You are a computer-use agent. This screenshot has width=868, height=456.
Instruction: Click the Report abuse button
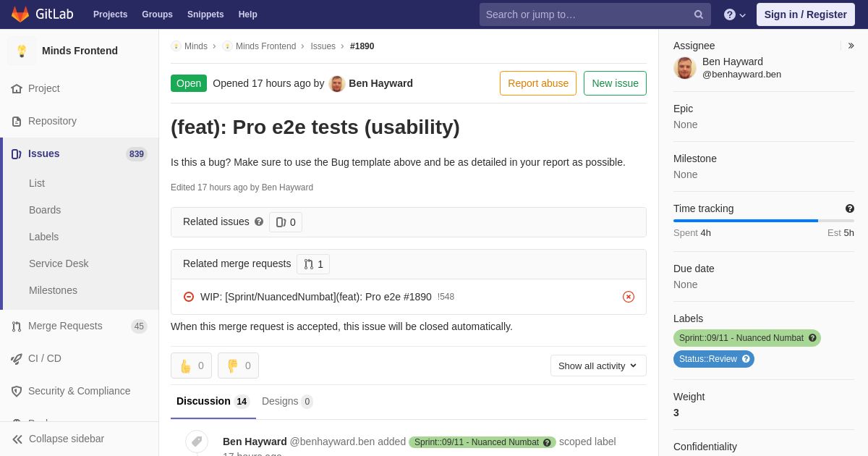point(538,83)
